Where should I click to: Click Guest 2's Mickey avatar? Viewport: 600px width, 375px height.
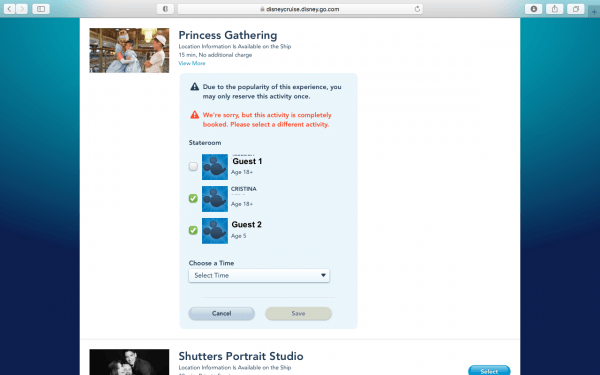215,231
